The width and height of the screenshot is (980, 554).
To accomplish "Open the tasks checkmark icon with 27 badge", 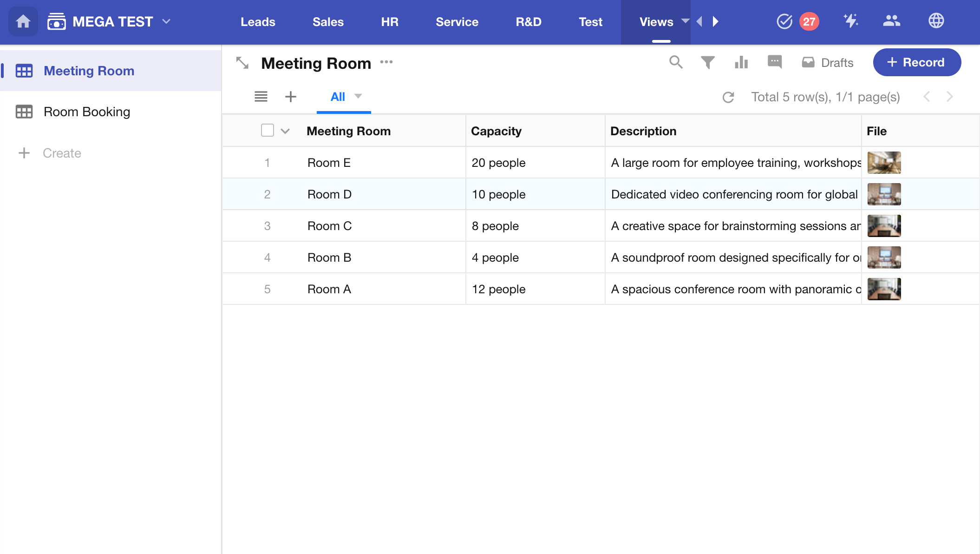I will pos(784,21).
